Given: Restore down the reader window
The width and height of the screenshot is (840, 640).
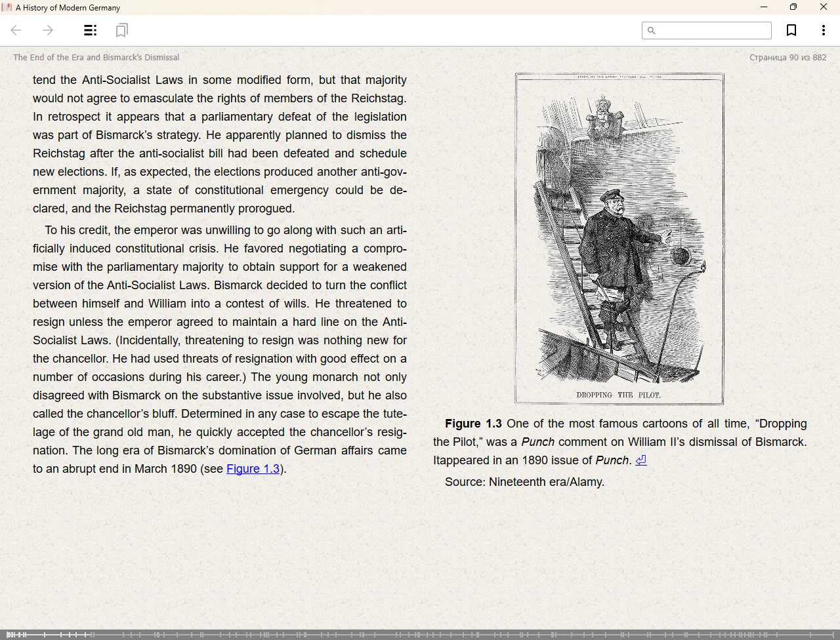Looking at the screenshot, I should tap(793, 7).
